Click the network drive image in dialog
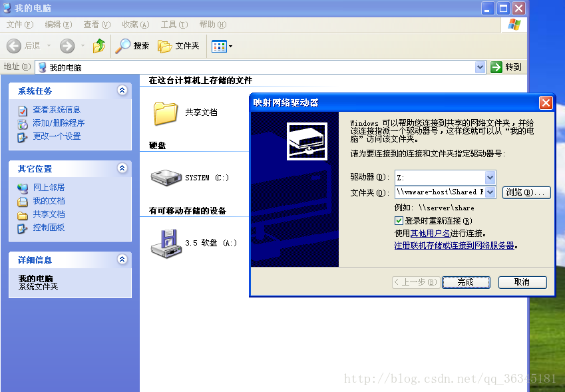This screenshot has height=392, width=565. coord(307,141)
